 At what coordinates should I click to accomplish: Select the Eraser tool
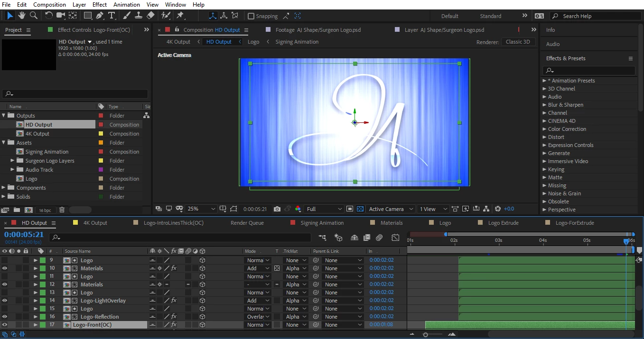pyautogui.click(x=150, y=16)
